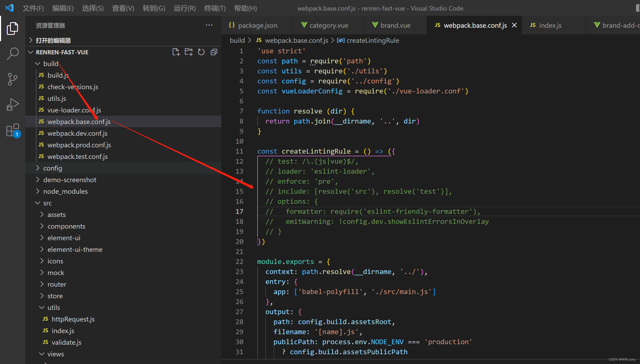640x364 pixels.
Task: Click the New Folder icon in explorer
Action: 189,52
